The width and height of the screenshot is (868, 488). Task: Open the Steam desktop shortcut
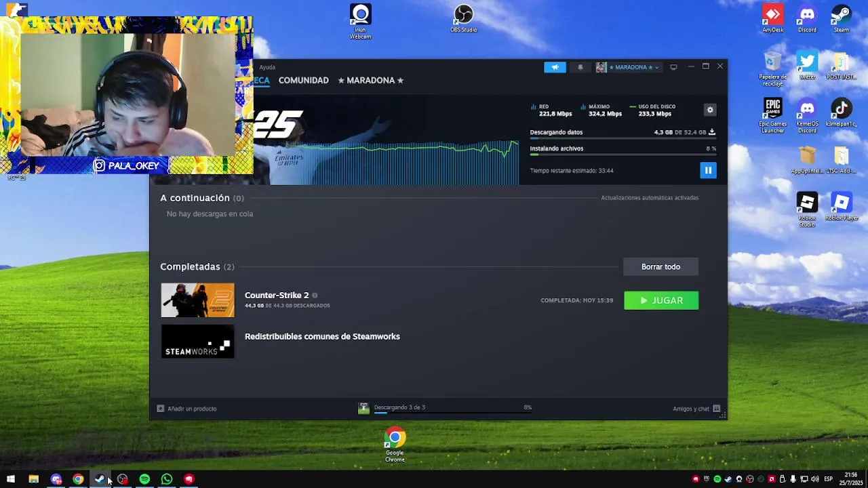pos(842,18)
